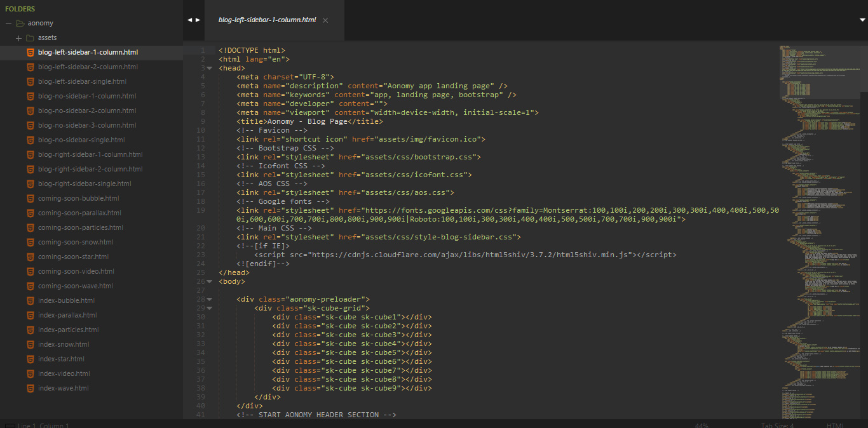The image size is (868, 428).
Task: Click "sk-cube sk-cube9" class text
Action: coord(362,388)
